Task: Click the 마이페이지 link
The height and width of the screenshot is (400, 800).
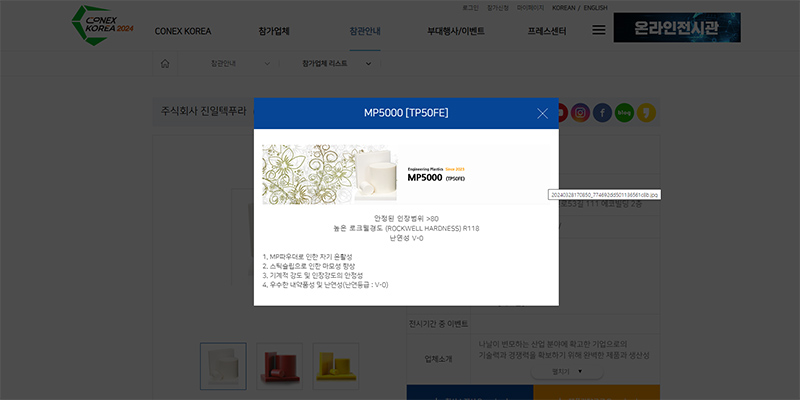Action: pyautogui.click(x=530, y=8)
